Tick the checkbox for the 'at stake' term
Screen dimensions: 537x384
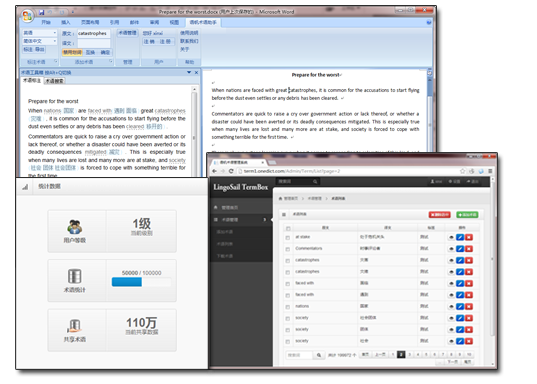tap(288, 237)
